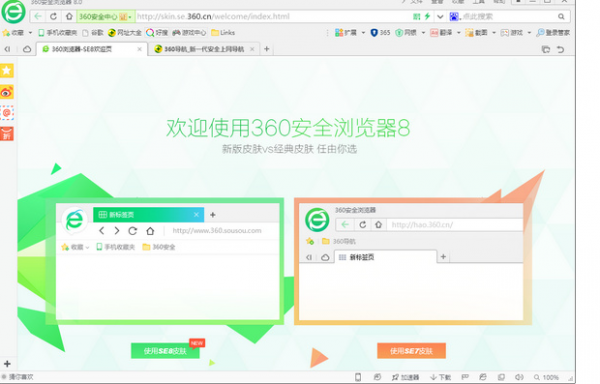Open the sidebar red shopping icon
600x384 pixels.
point(7,134)
